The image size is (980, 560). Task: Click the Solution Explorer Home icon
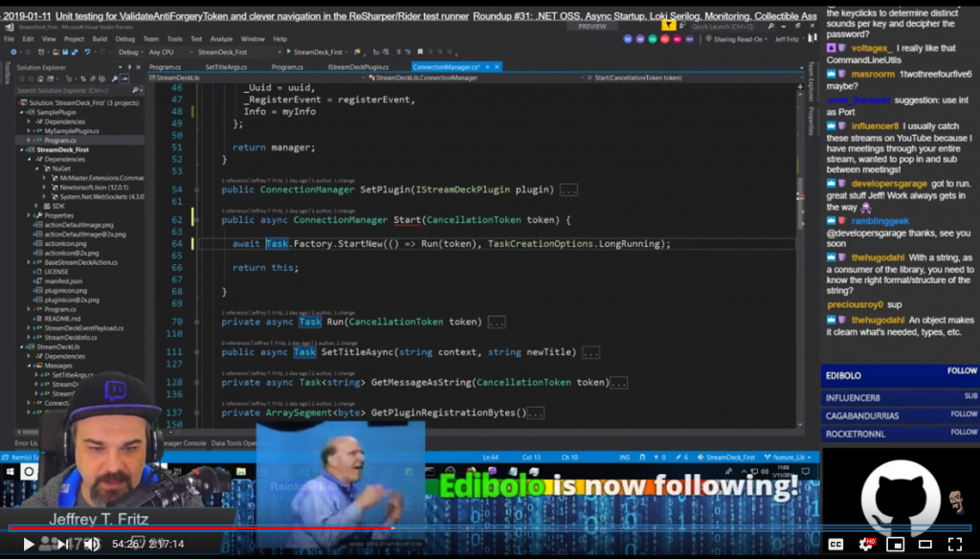pos(41,78)
